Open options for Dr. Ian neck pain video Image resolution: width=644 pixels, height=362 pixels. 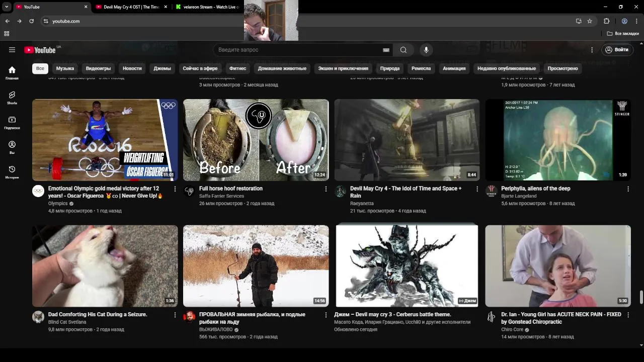pyautogui.click(x=628, y=315)
